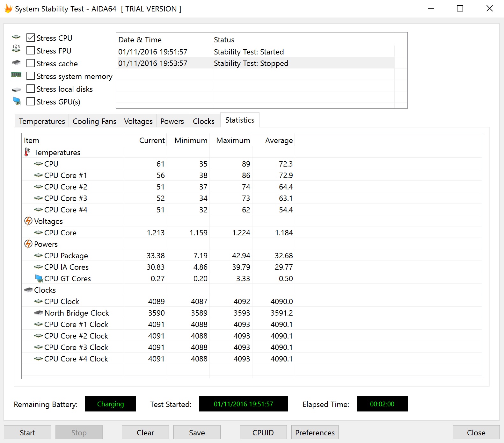Select the Statistics tab
The width and height of the screenshot is (504, 443).
[240, 120]
